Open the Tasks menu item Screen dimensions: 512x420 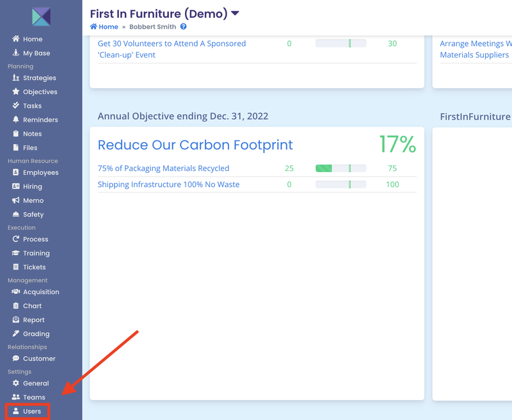pyautogui.click(x=32, y=106)
